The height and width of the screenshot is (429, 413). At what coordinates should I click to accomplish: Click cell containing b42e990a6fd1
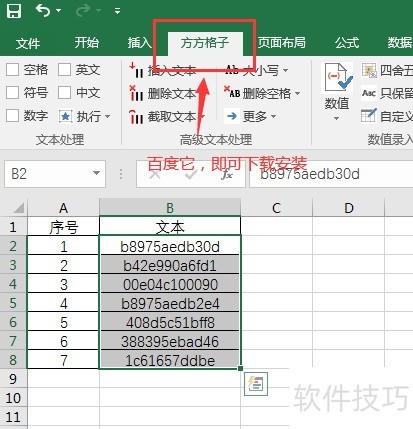pos(170,265)
